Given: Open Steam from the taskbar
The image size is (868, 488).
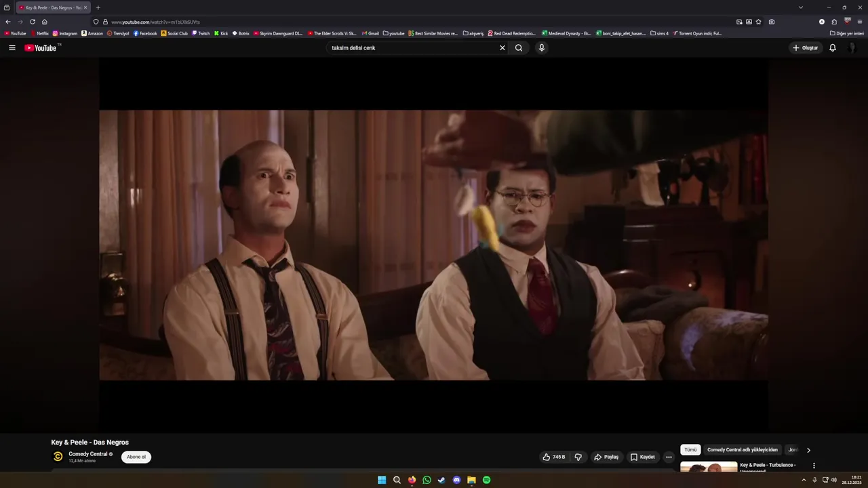Looking at the screenshot, I should point(441,480).
